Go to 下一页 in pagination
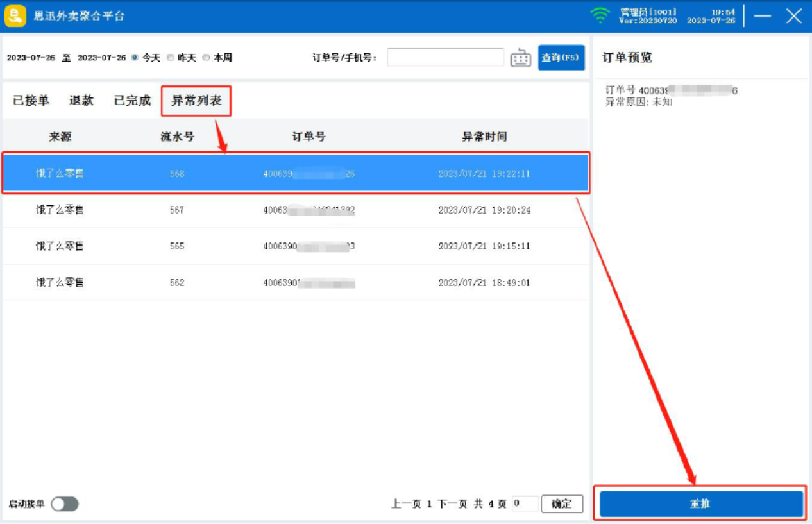 452,504
